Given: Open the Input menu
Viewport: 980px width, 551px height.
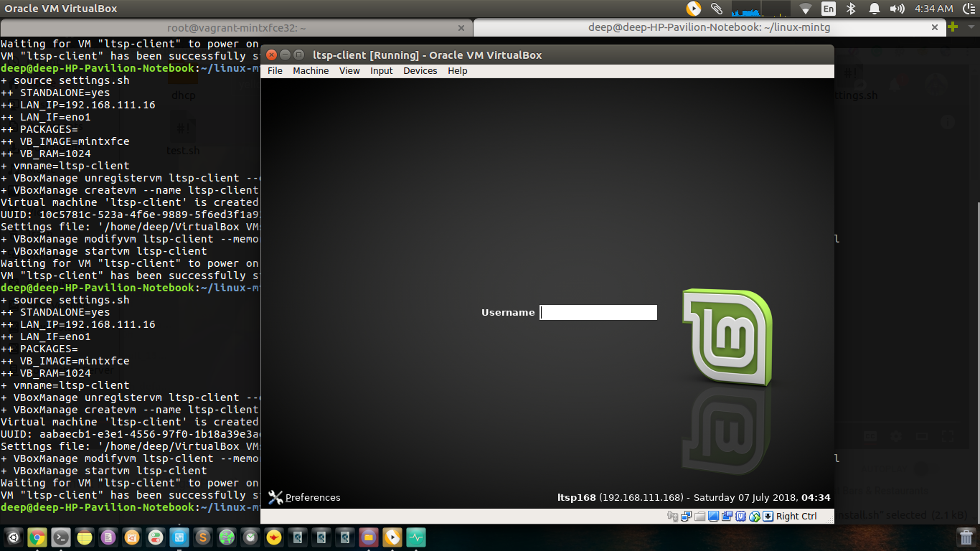Looking at the screenshot, I should [382, 70].
